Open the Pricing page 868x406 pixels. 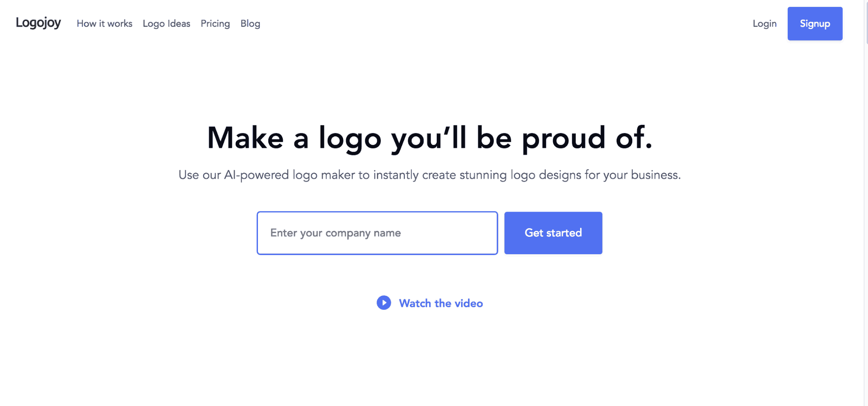coord(215,23)
